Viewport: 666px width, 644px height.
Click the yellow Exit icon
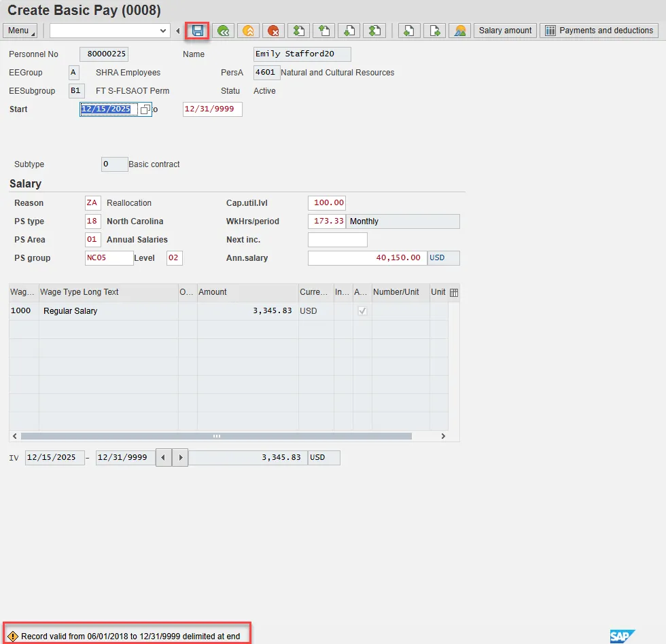click(x=248, y=31)
